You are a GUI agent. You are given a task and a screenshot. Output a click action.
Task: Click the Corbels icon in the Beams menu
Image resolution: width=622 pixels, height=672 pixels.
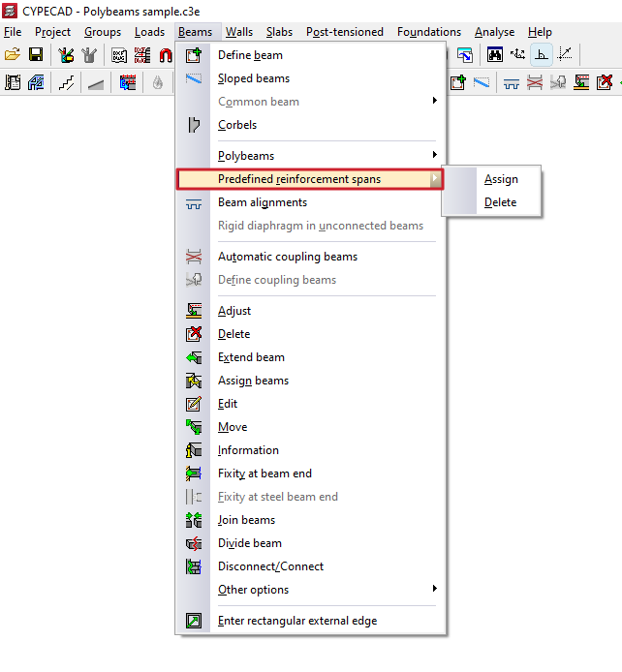click(x=194, y=125)
